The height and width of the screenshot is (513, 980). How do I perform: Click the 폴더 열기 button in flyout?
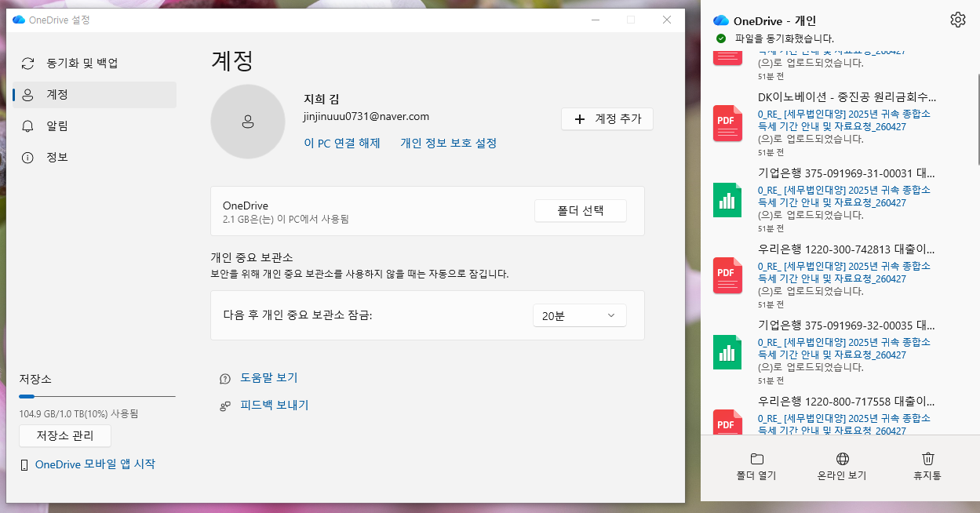(x=756, y=467)
